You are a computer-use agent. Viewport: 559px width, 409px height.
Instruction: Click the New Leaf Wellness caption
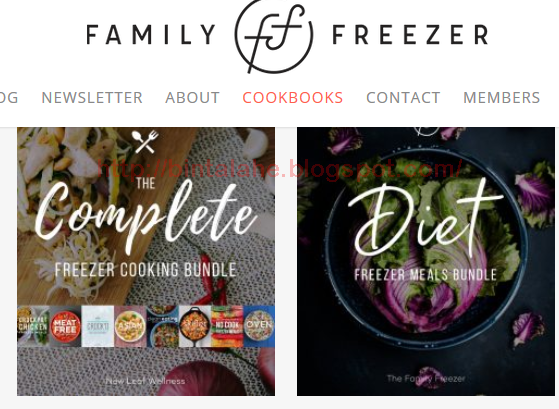click(145, 381)
